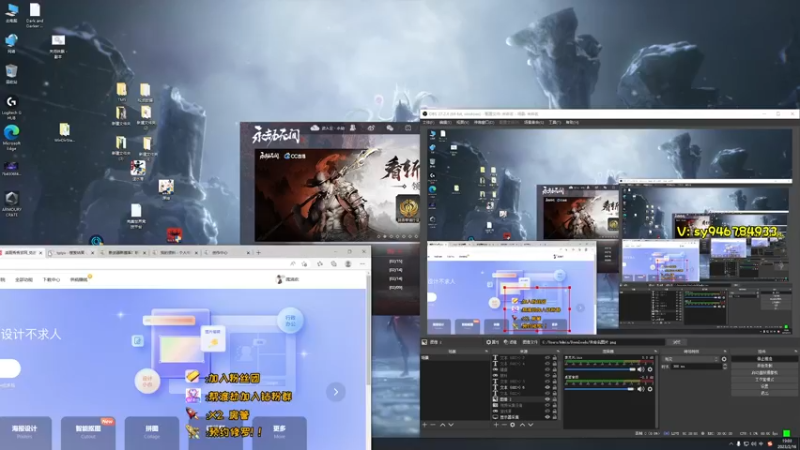
Task: Click 工作室模式 button in OBS controls
Action: pyautogui.click(x=765, y=380)
